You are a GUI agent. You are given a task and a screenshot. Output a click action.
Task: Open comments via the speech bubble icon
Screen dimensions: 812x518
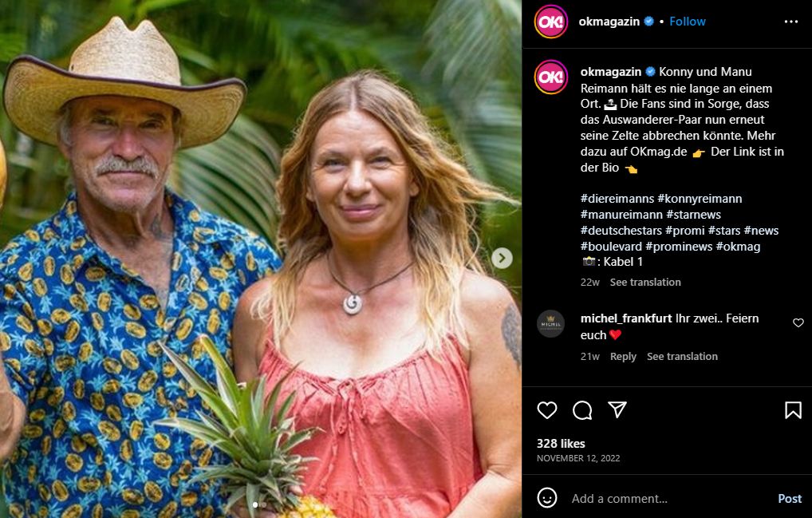coord(582,410)
